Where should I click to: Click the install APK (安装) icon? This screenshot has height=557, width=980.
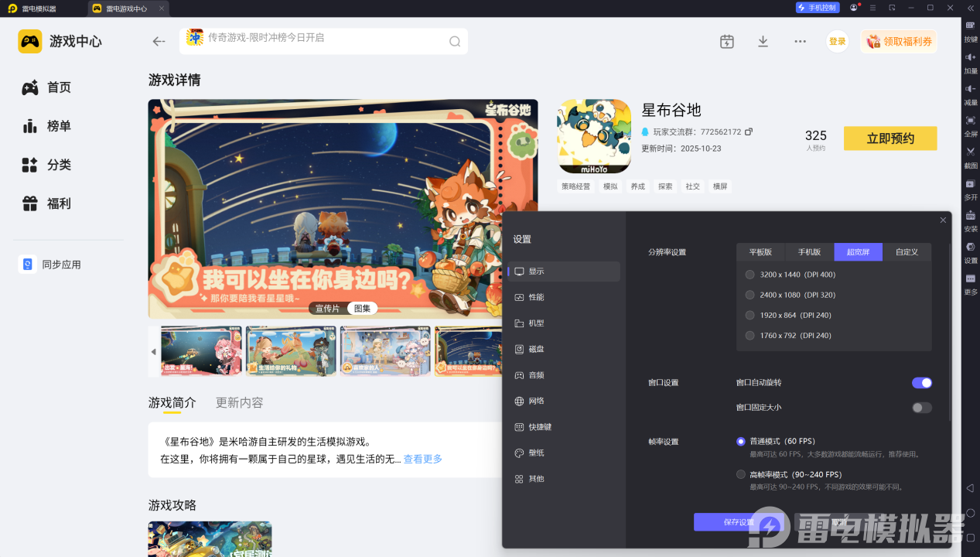pos(970,216)
